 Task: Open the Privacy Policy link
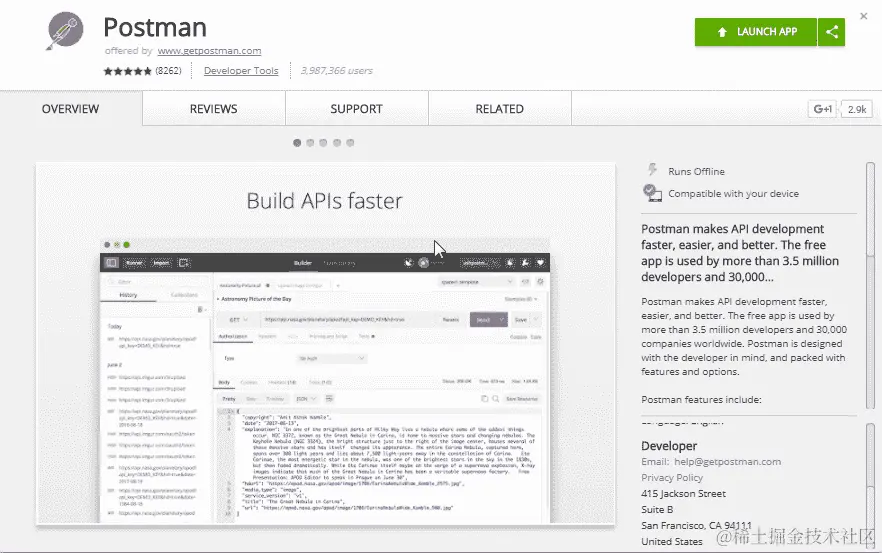coord(672,478)
